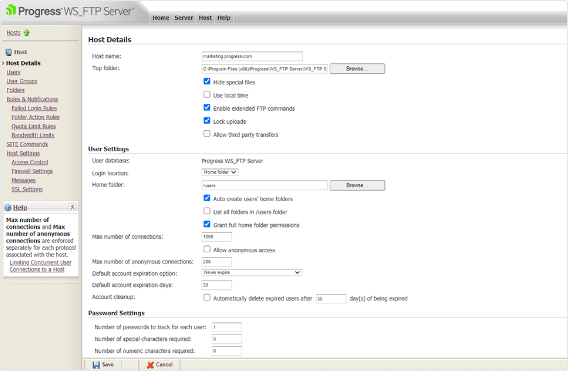The image size is (569, 371).
Task: Click Browse button for Top folder
Action: (357, 69)
